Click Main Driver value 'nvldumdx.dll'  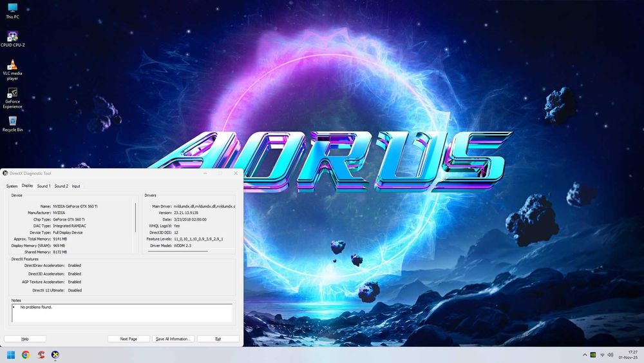pos(205,206)
